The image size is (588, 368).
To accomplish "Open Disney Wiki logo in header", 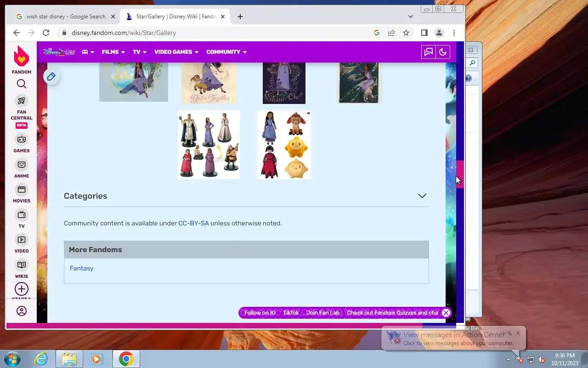I will click(x=59, y=52).
